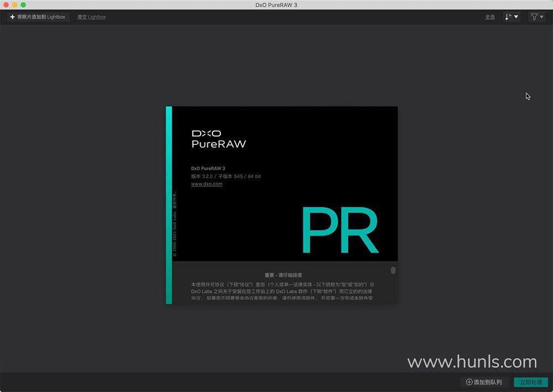Click the vertical © 2000-2023 DxO Labs copyright text
Image resolution: width=553 pixels, height=392 pixels.
click(x=175, y=224)
